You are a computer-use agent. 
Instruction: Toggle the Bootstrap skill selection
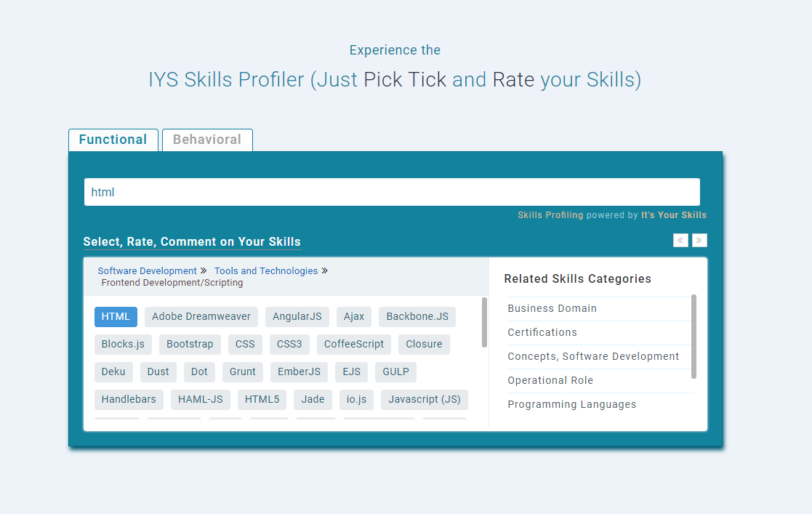(x=190, y=344)
